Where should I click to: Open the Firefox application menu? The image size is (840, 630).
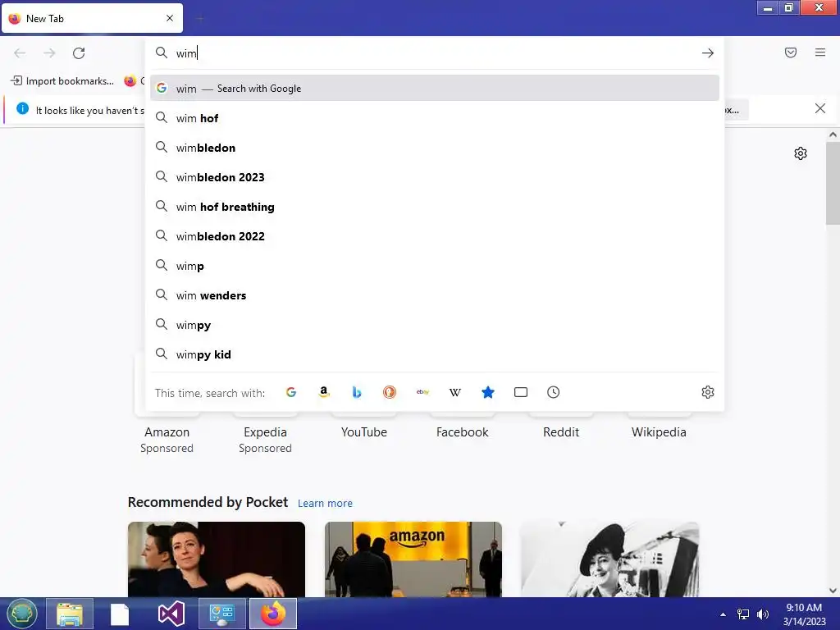[x=820, y=52]
